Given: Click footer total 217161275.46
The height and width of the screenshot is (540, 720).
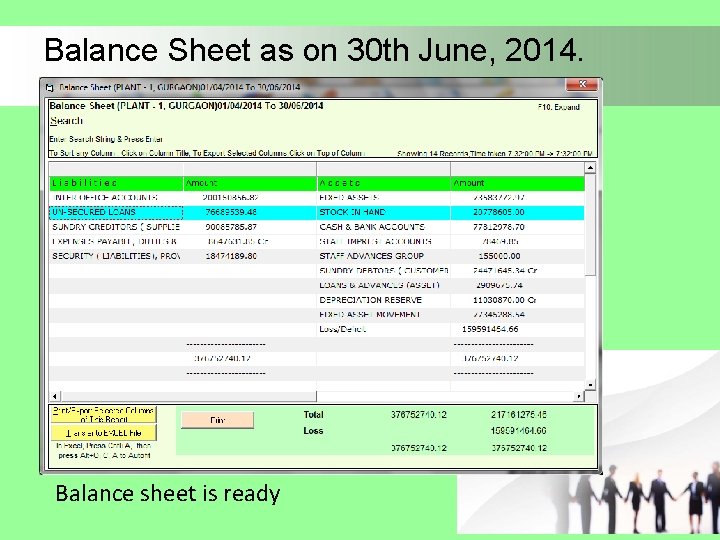Looking at the screenshot, I should (x=519, y=415).
